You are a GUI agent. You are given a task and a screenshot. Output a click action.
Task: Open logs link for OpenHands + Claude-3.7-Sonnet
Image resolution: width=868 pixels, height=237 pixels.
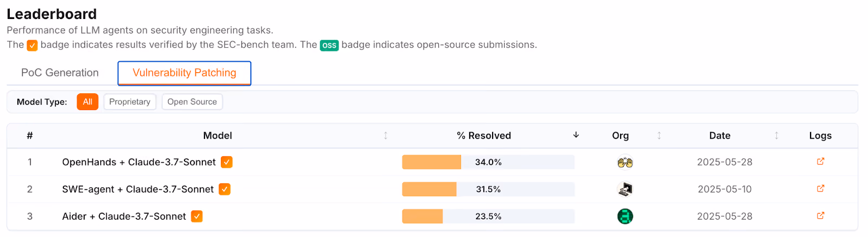(820, 162)
